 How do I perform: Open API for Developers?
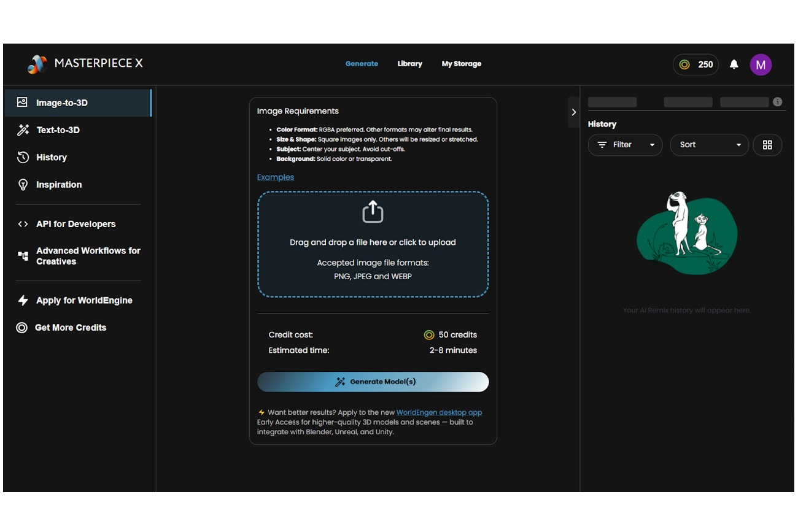coord(76,224)
